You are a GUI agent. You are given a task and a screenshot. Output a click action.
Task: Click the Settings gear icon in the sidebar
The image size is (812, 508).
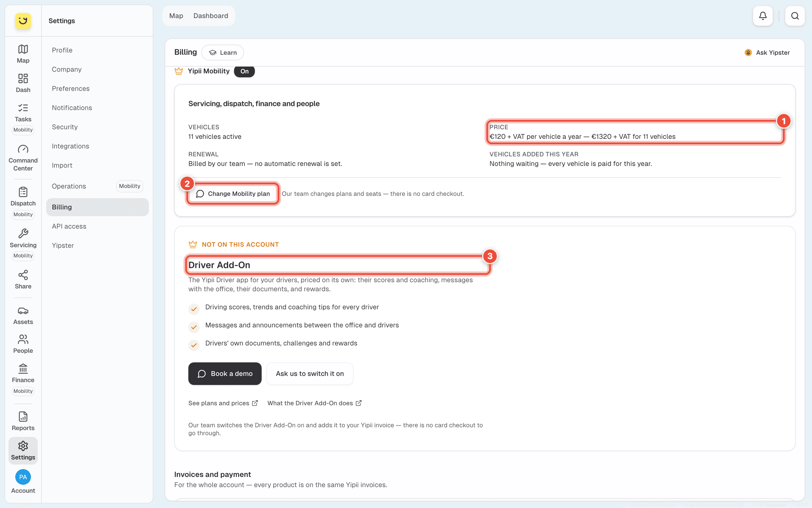pos(23,450)
